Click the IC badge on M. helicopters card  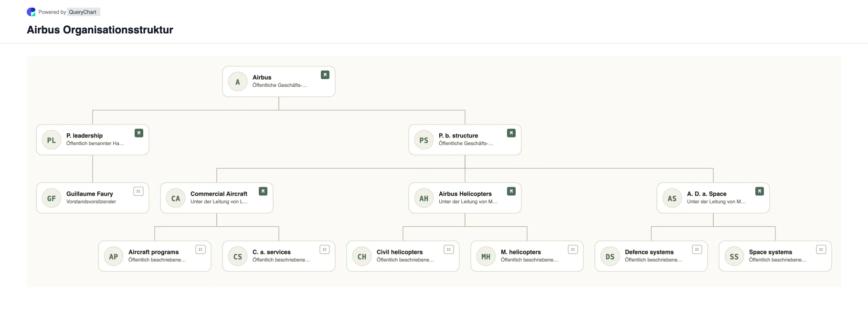[x=573, y=250]
